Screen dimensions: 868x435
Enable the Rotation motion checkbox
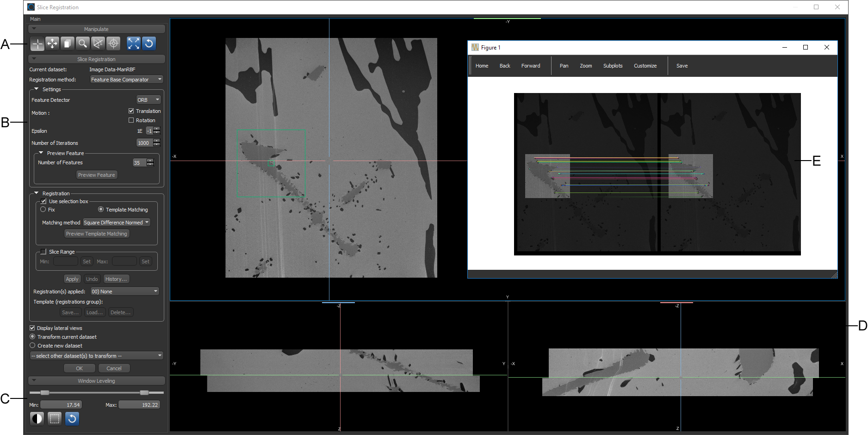(131, 120)
